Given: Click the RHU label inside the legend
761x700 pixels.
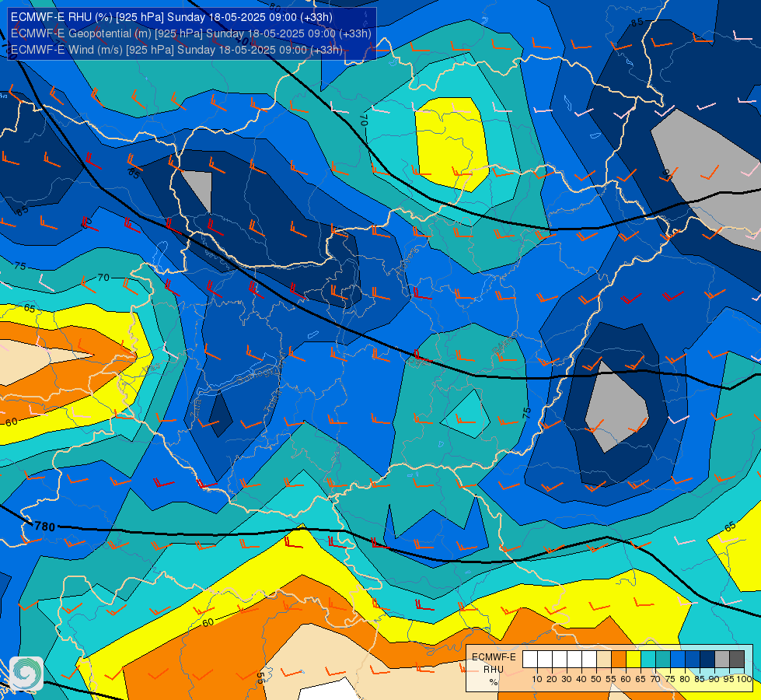Looking at the screenshot, I should tap(494, 670).
